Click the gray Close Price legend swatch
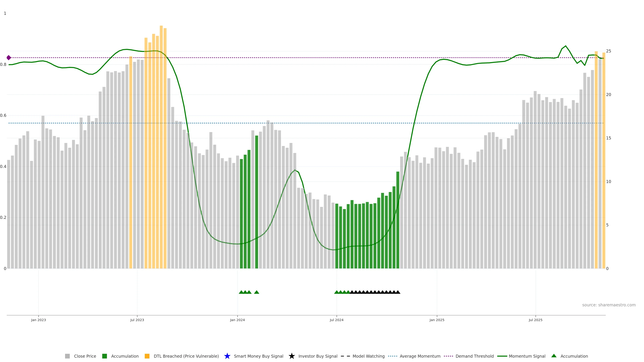This screenshot has height=362, width=644. coord(67,356)
